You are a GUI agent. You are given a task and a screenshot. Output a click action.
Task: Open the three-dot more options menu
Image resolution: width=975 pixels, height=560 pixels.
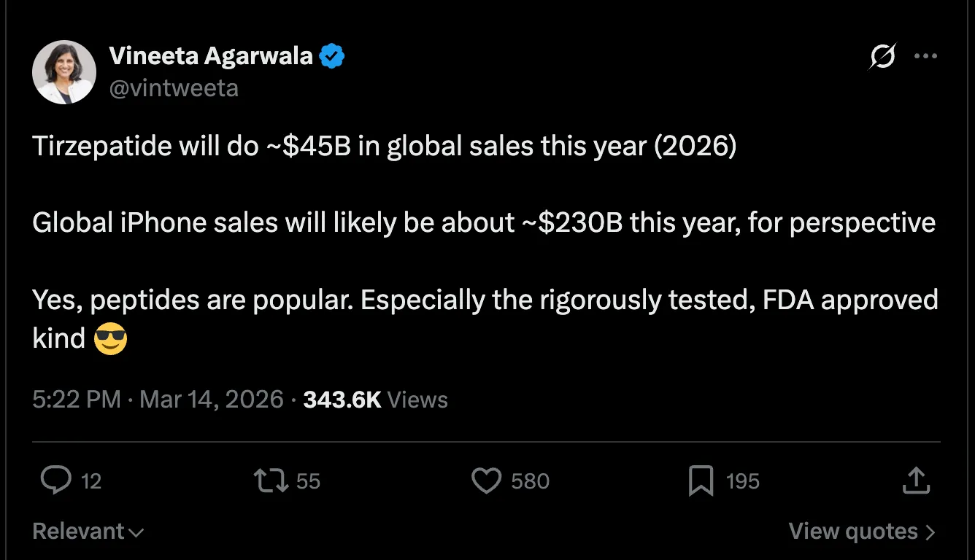[925, 56]
